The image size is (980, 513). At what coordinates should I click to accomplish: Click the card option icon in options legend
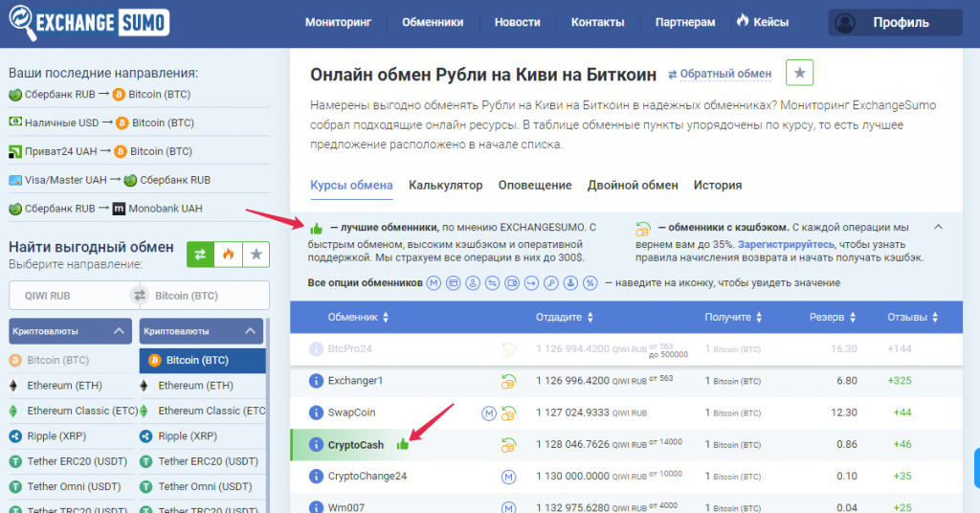(453, 283)
